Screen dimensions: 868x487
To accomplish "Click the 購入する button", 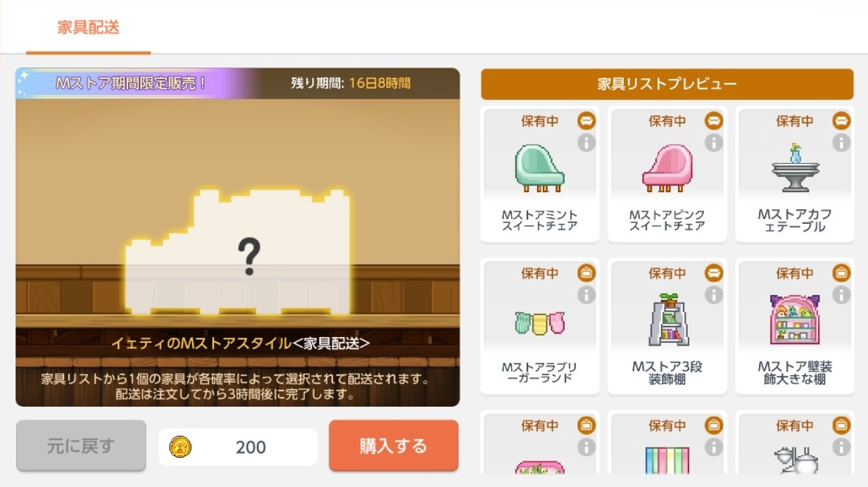I will tap(394, 445).
